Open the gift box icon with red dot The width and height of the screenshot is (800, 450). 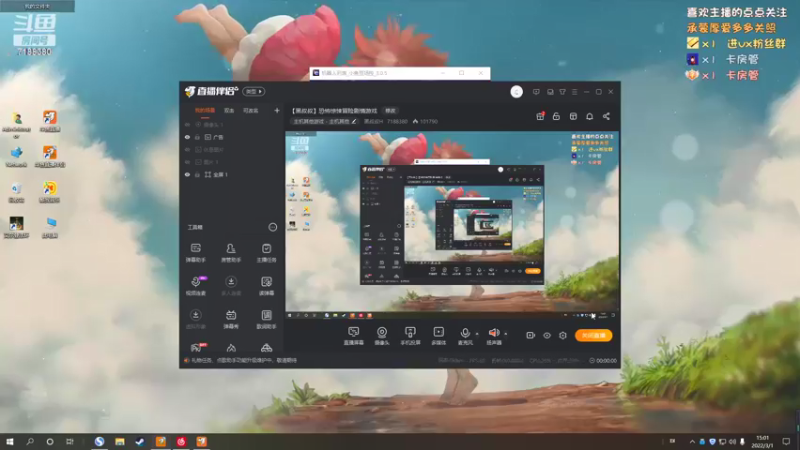coord(540,116)
